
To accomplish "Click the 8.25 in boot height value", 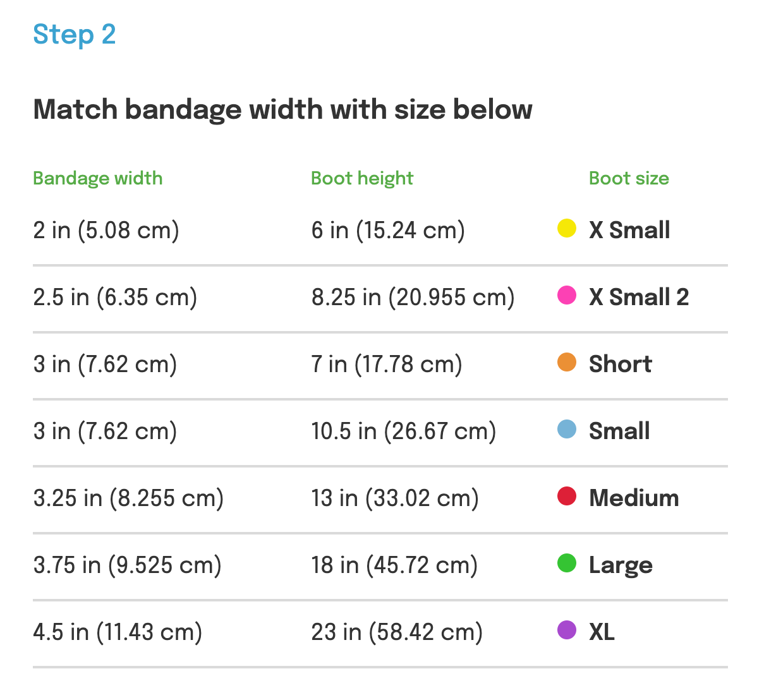I will click(x=413, y=297).
